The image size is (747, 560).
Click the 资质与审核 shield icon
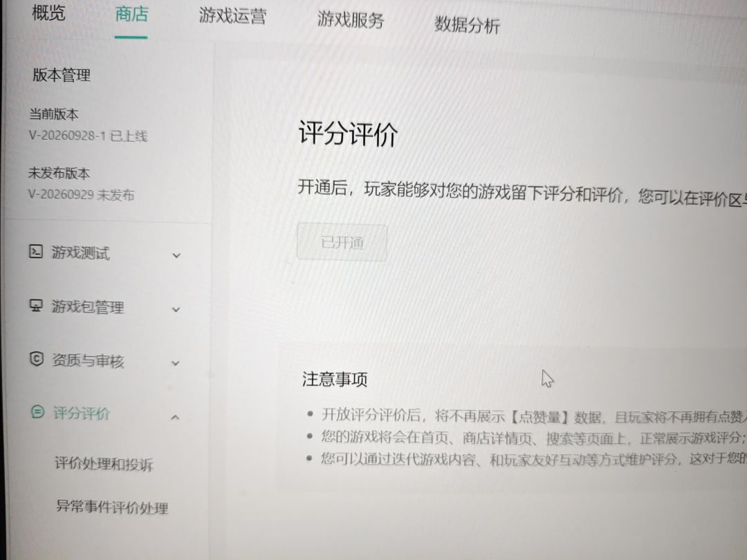37,359
